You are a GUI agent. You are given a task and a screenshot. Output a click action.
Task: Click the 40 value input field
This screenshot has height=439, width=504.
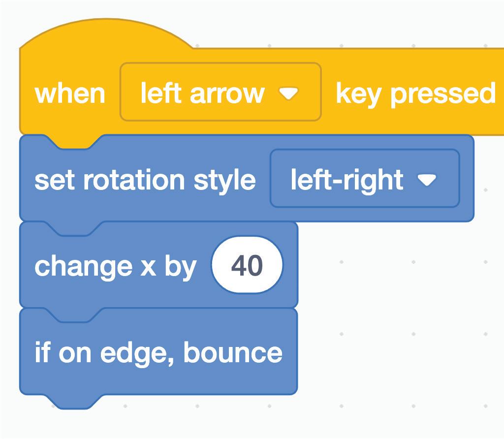[247, 266]
